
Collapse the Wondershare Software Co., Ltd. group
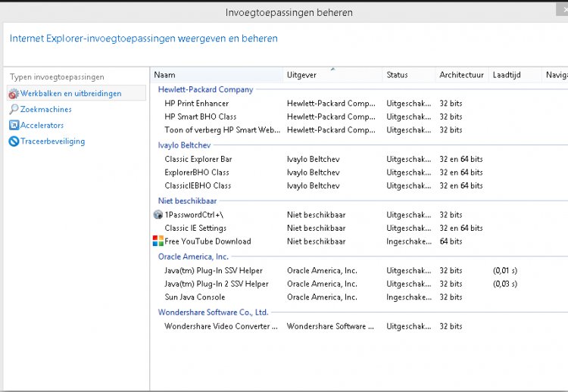pos(213,313)
